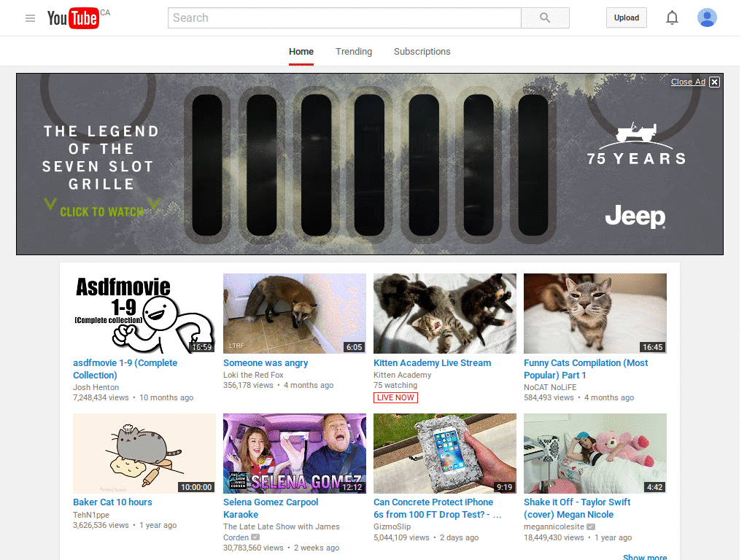Click the 10:00:00 duration badge
Viewport: 747px width, 560px height.
[196, 487]
